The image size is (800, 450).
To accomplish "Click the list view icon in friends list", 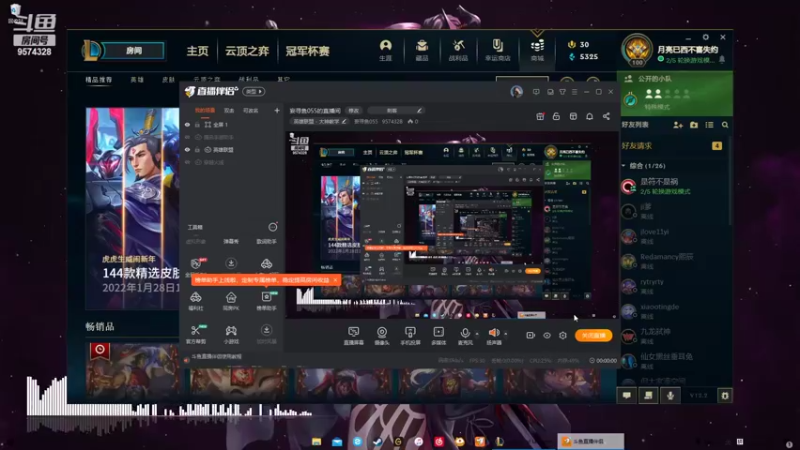I will 709,124.
